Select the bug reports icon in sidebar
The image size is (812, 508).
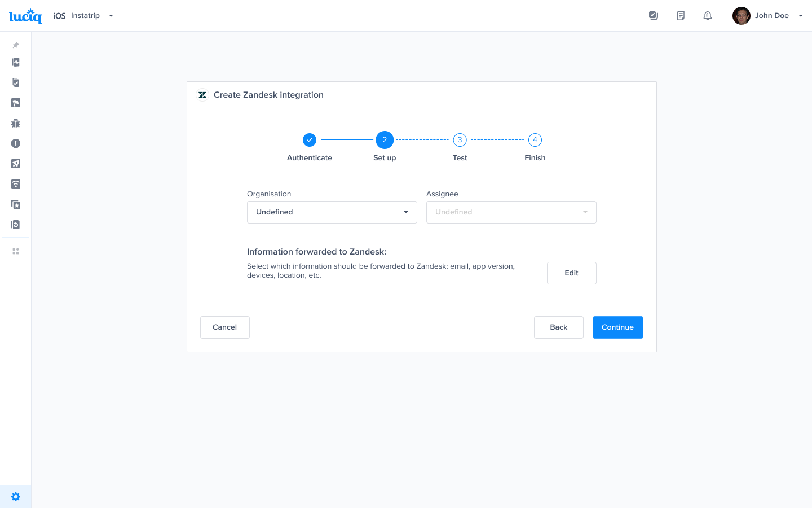[15, 122]
